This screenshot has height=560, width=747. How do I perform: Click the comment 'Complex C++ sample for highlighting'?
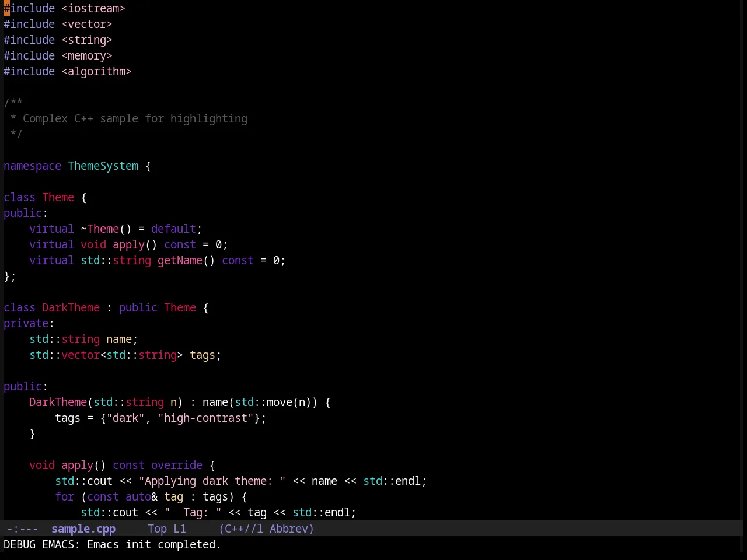point(135,119)
